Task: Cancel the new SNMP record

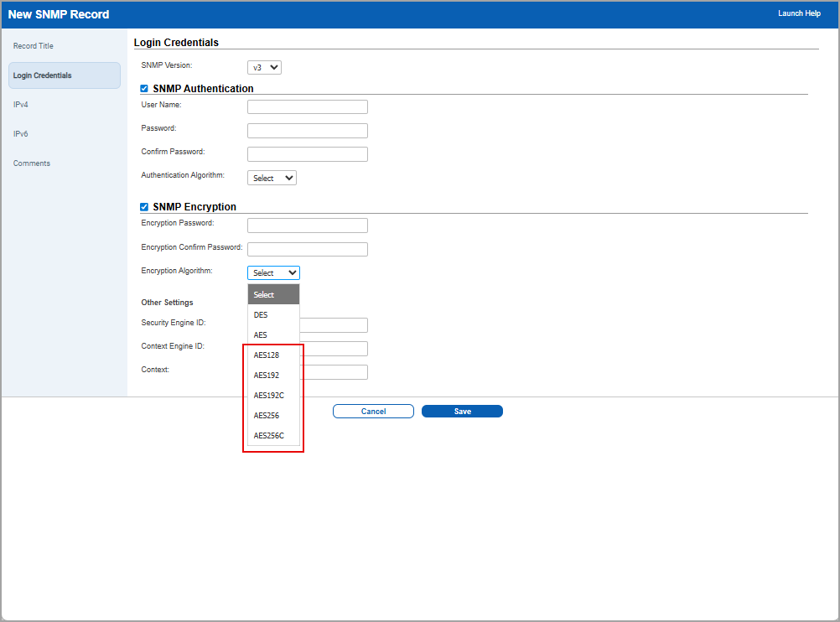Action: point(373,411)
